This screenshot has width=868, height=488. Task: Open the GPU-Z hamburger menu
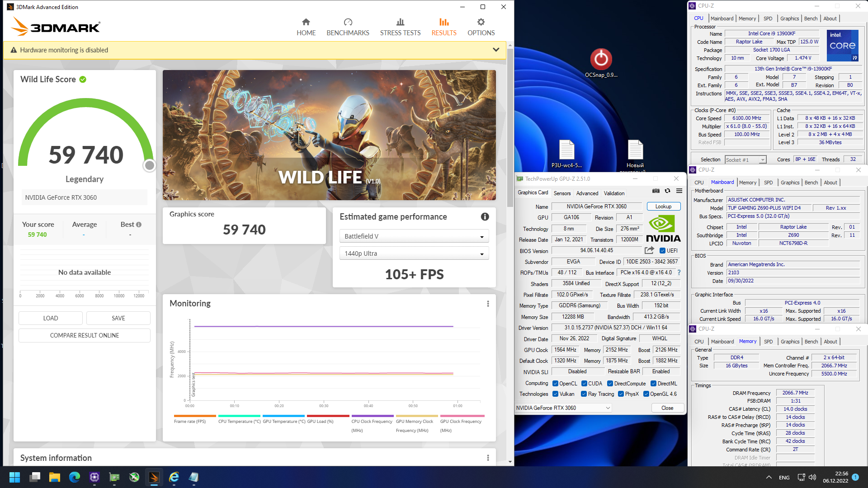[679, 191]
